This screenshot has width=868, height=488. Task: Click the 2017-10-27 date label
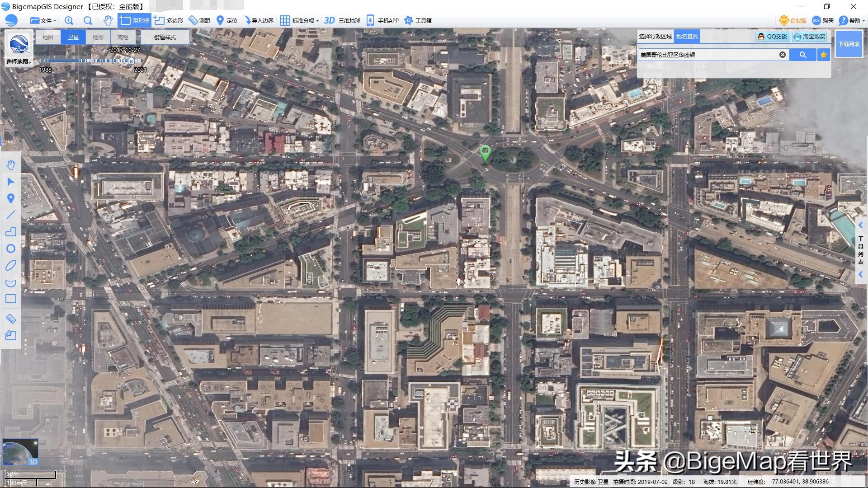[125, 50]
